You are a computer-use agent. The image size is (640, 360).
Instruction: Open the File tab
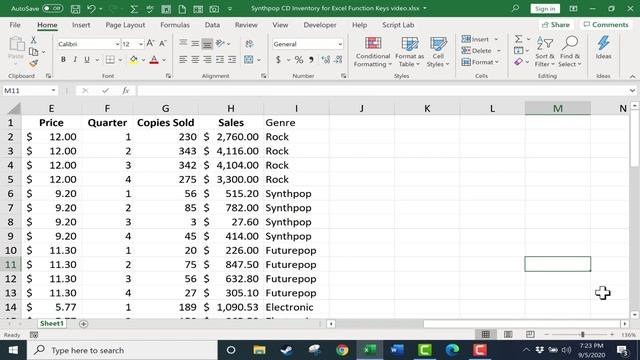pos(15,25)
